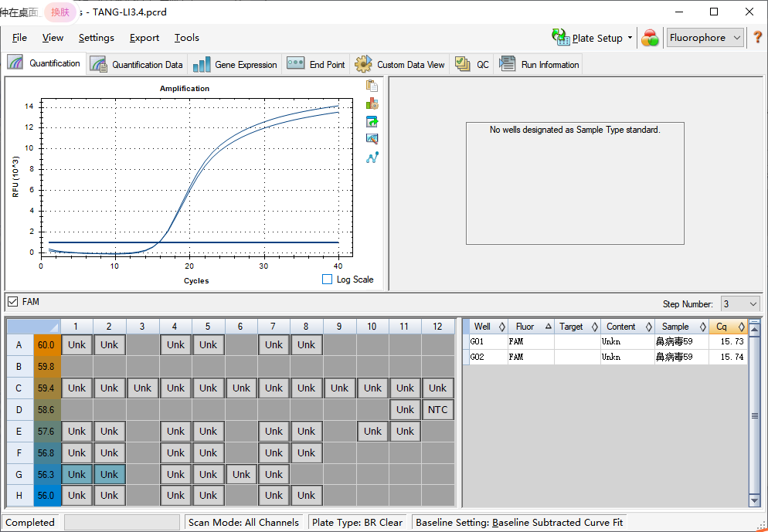
Task: Select the G01 row in results table
Action: coord(606,341)
